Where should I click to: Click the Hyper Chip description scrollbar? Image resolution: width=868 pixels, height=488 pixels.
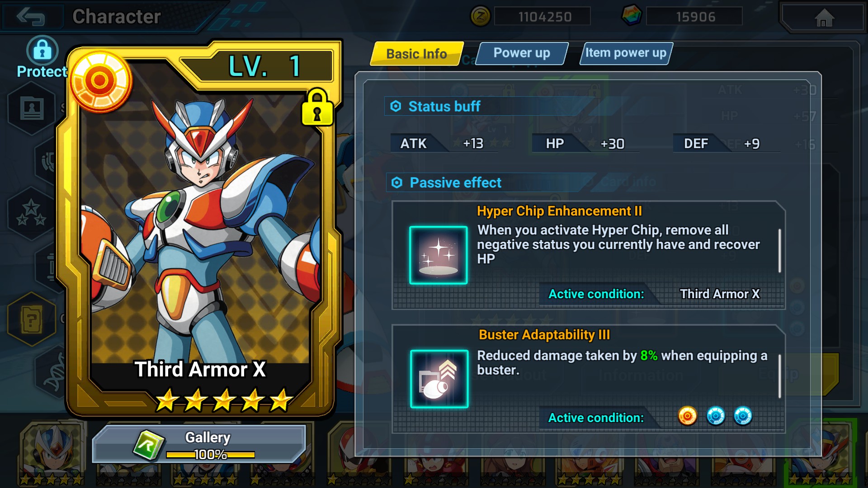(780, 251)
